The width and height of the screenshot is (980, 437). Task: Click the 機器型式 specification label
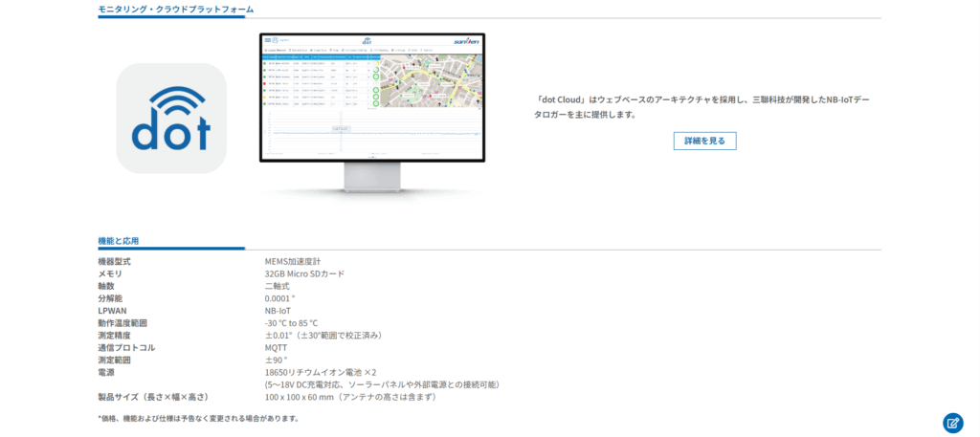114,261
